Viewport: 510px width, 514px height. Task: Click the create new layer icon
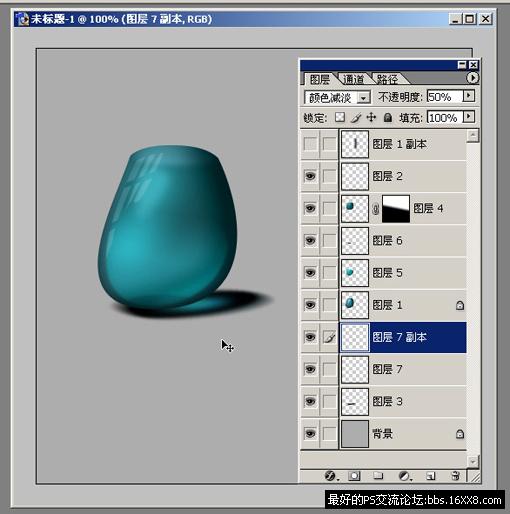430,476
